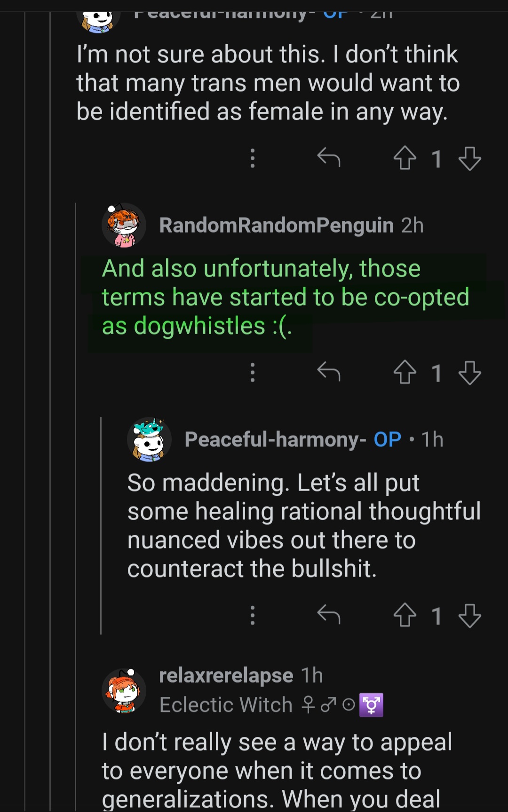Reply to the trans men identification comment
The height and width of the screenshot is (812, 508).
[328, 158]
